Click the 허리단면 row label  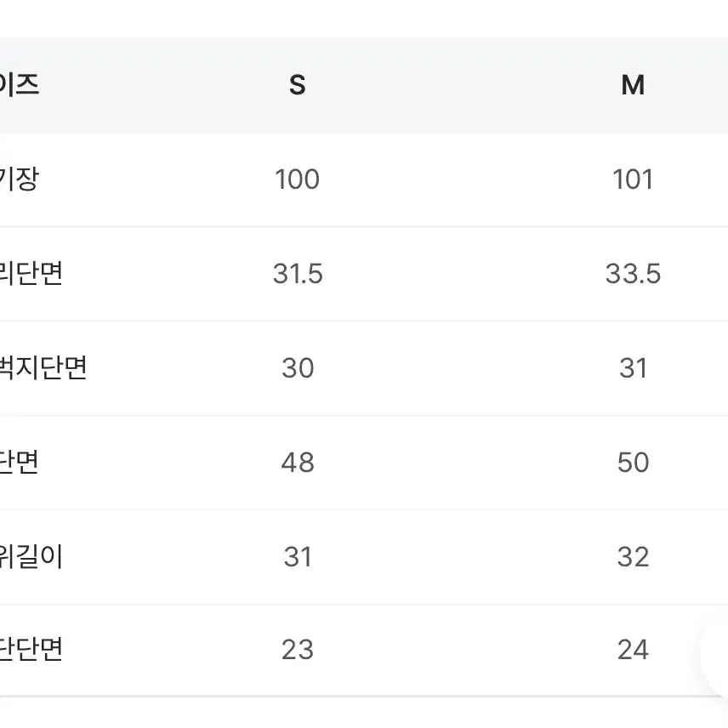coord(31,274)
